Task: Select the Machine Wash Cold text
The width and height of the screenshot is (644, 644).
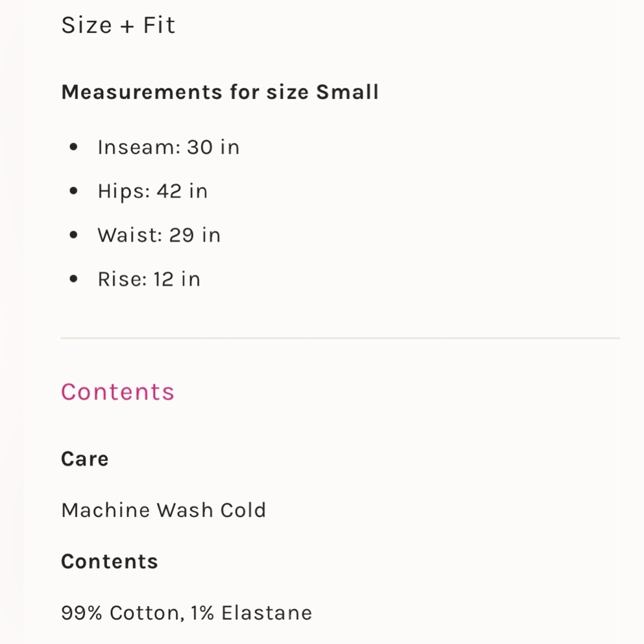Action: click(164, 510)
